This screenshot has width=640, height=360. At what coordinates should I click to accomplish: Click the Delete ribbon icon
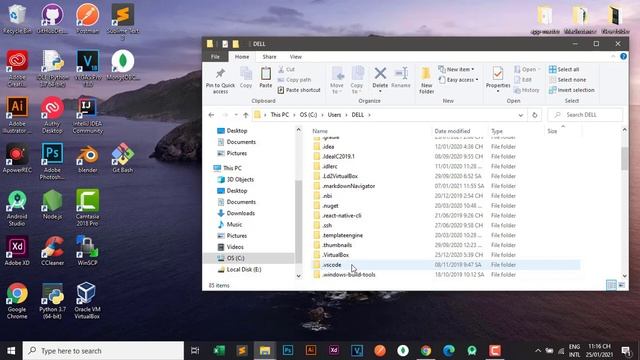380,74
